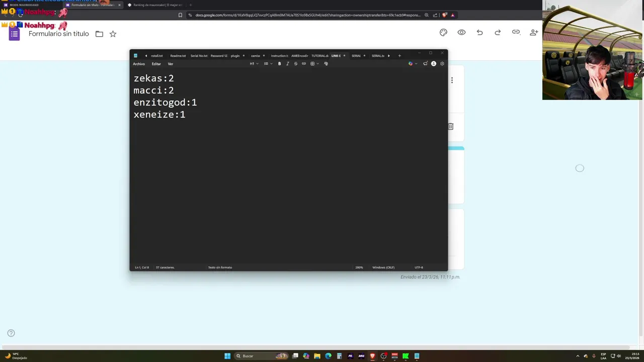This screenshot has width=644, height=362.
Task: Open Notepad settings gear
Action: (x=442, y=64)
